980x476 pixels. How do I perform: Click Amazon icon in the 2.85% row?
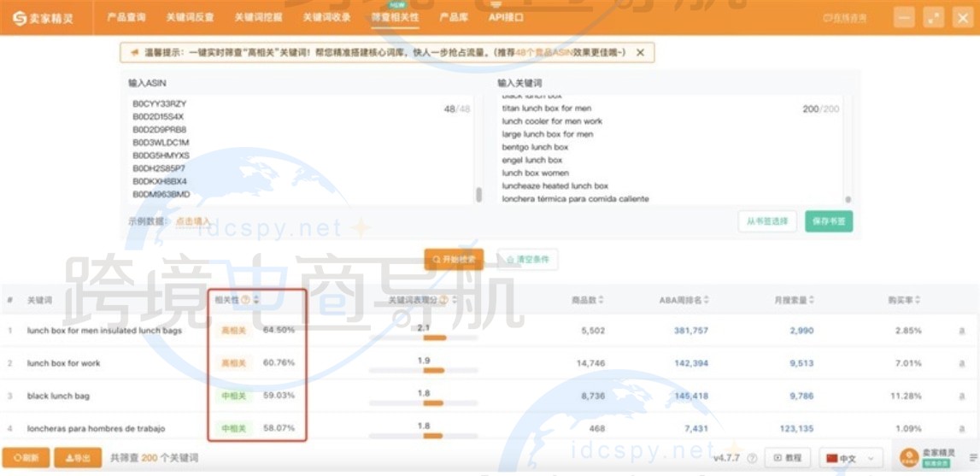tap(962, 330)
